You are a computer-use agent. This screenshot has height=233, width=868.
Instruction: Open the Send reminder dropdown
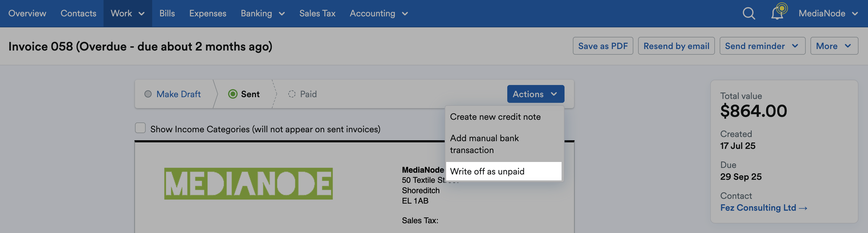(x=762, y=46)
